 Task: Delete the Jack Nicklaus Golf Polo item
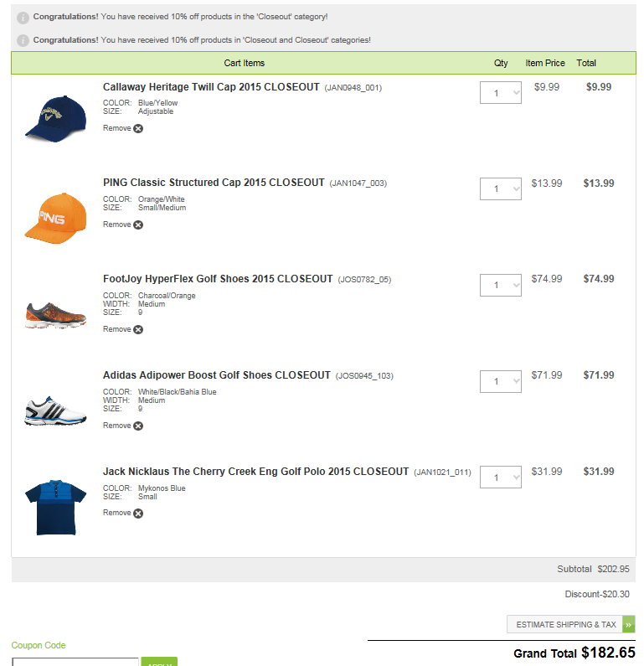[x=138, y=514]
